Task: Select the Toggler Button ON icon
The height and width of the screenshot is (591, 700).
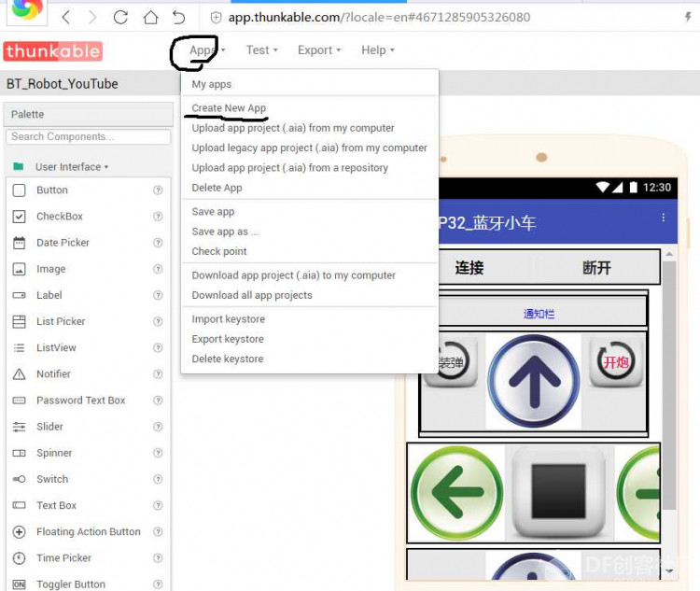Action: click(20, 584)
